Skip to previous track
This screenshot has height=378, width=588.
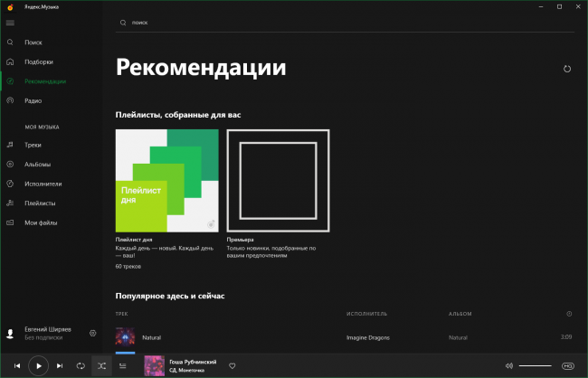tap(17, 366)
